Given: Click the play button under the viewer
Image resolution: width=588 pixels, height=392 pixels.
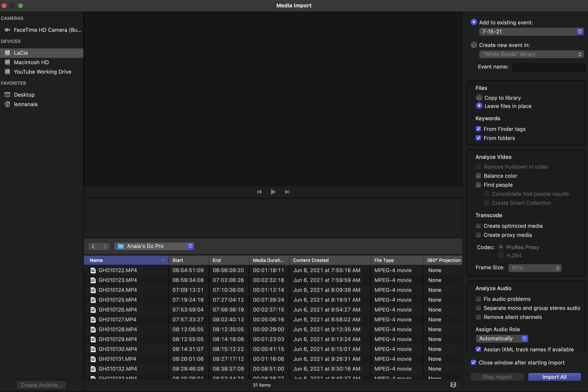Looking at the screenshot, I should (273, 192).
